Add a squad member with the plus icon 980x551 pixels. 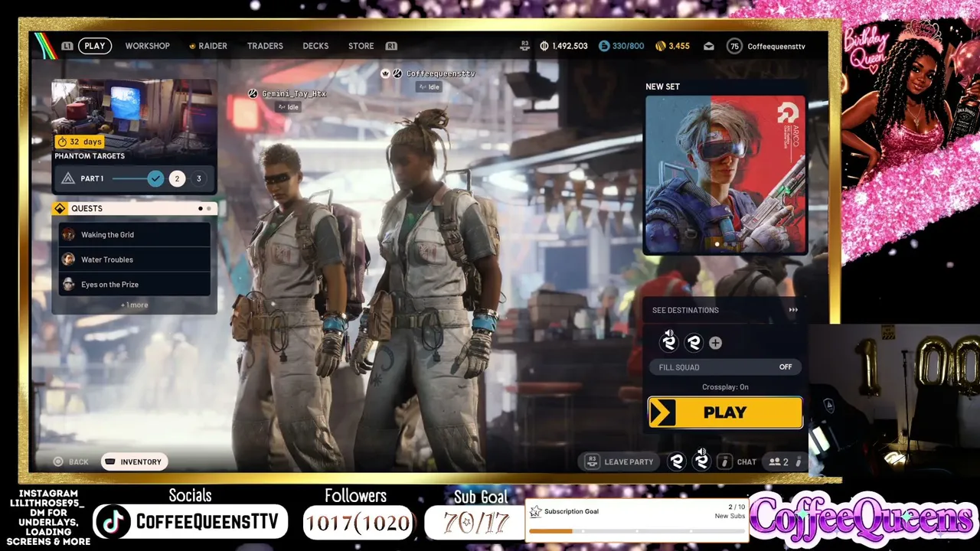point(715,343)
